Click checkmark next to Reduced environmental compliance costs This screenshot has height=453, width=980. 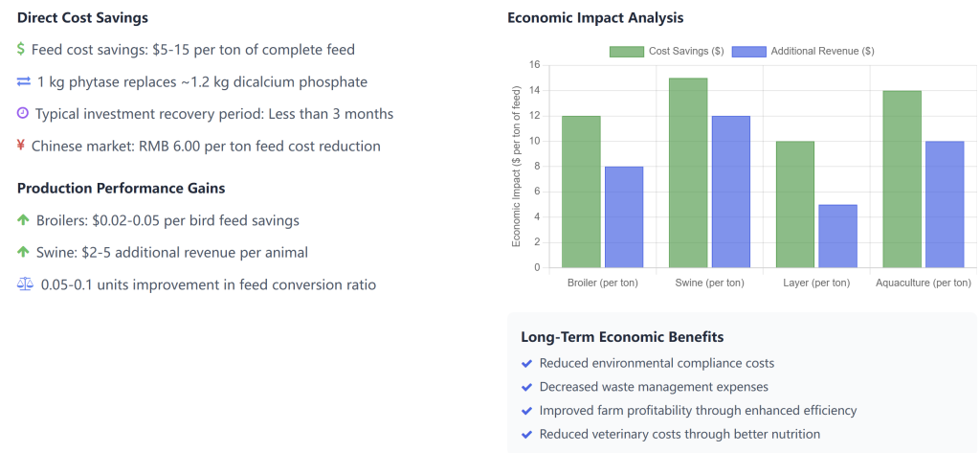(526, 364)
